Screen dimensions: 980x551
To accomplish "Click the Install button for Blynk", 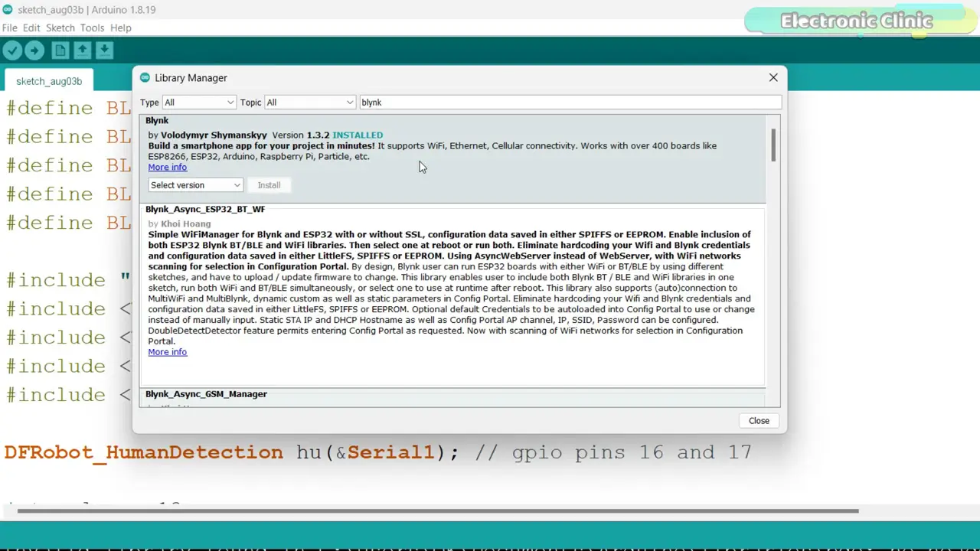I will (x=269, y=185).
